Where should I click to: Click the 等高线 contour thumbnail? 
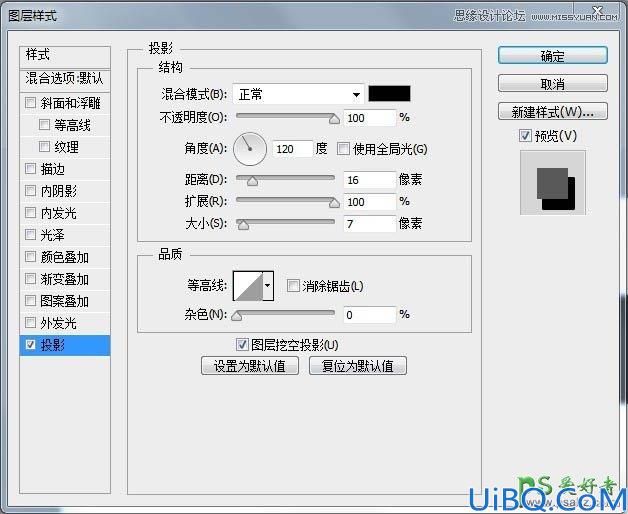tap(248, 286)
